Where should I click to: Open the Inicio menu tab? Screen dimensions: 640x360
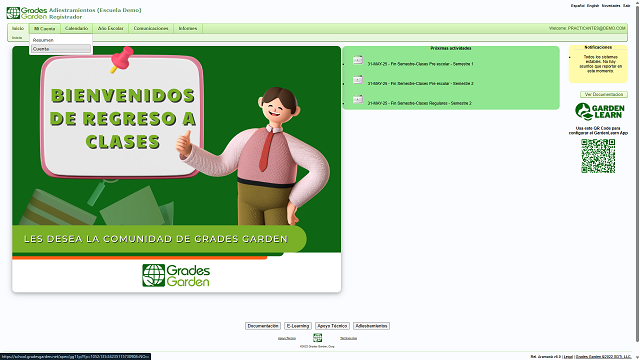18,28
